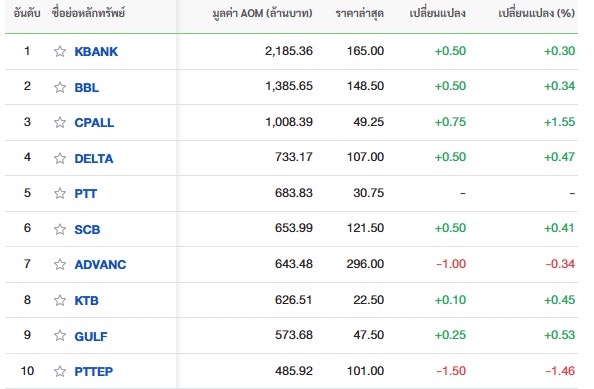Viewport: 594px width, 389px height.
Task: Select the อันดับ column header
Action: 27,13
